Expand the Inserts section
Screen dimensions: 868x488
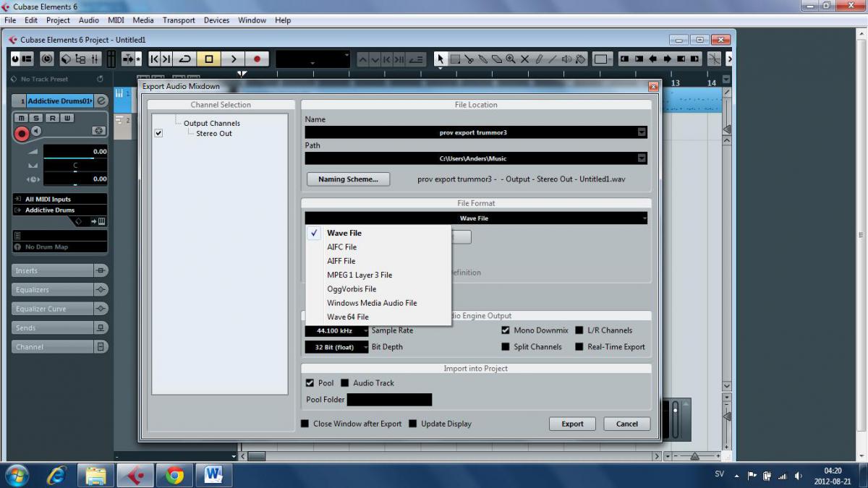coord(53,270)
